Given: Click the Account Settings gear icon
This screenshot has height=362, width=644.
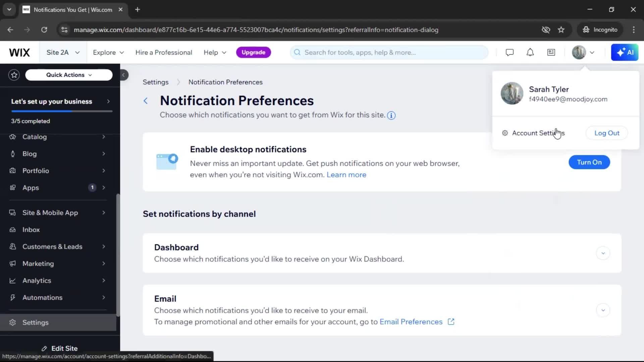Looking at the screenshot, I should click(x=505, y=133).
